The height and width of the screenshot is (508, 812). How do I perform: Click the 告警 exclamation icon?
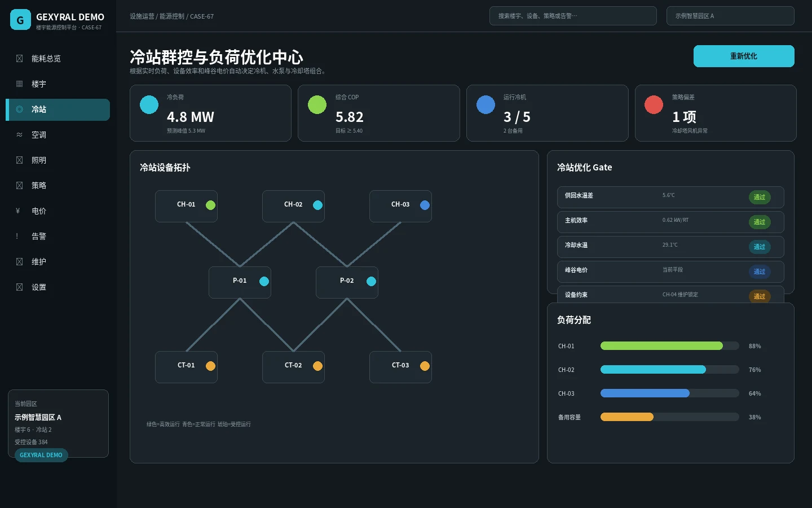click(17, 237)
